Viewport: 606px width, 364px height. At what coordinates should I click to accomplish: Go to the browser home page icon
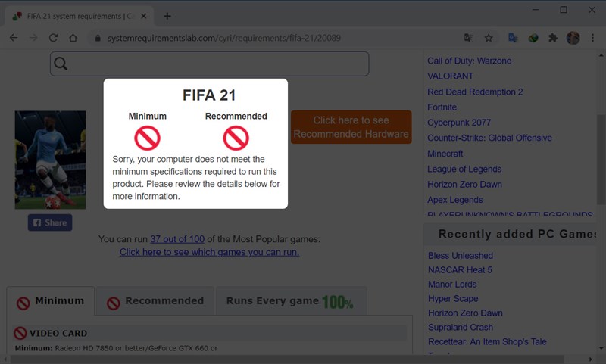point(73,38)
